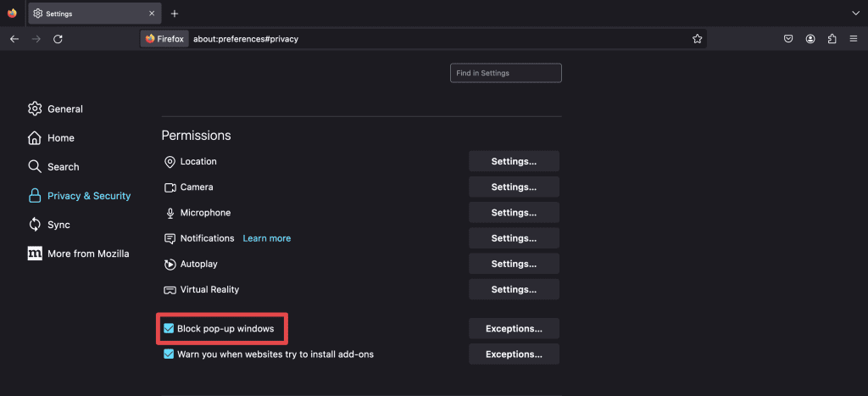Follow the Notifications Learn more link
The height and width of the screenshot is (396, 868).
(266, 238)
